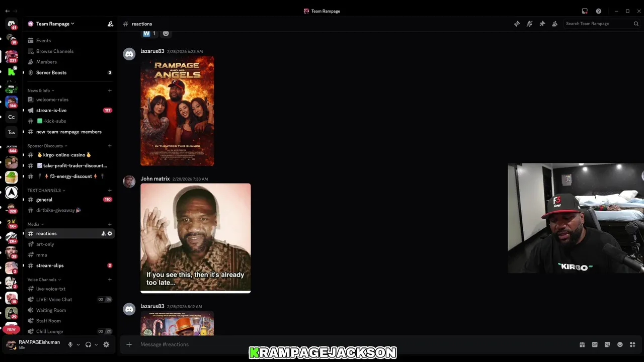The width and height of the screenshot is (644, 362).
Task: Open the general channel
Action: click(x=69, y=200)
